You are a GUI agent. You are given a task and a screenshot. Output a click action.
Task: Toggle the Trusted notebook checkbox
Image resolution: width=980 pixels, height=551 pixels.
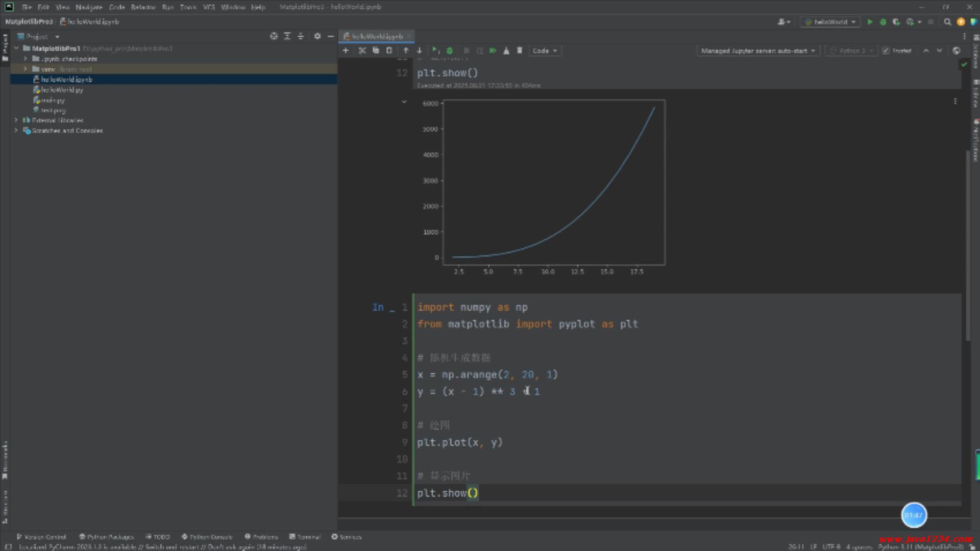click(886, 51)
